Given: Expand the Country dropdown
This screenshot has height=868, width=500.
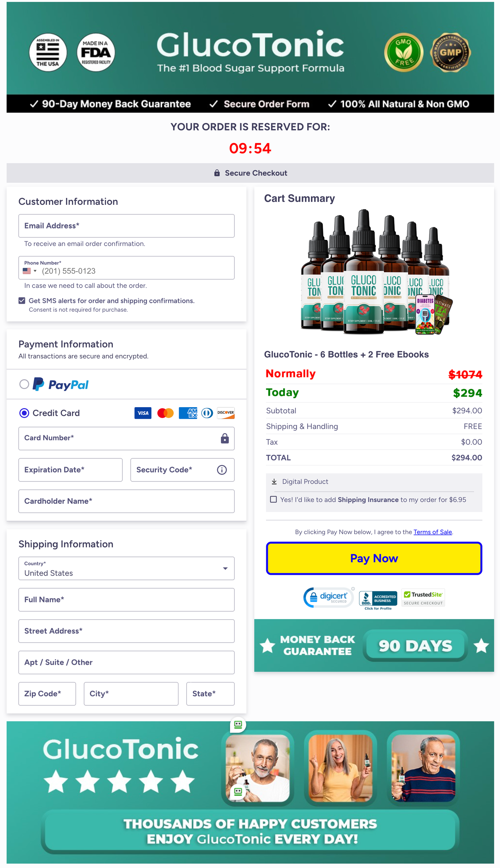Looking at the screenshot, I should (x=126, y=568).
